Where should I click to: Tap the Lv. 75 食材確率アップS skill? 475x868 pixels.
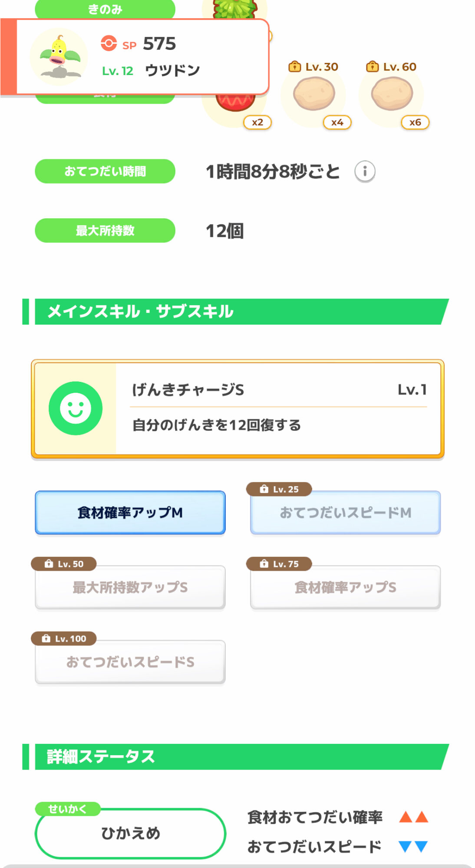click(x=346, y=587)
